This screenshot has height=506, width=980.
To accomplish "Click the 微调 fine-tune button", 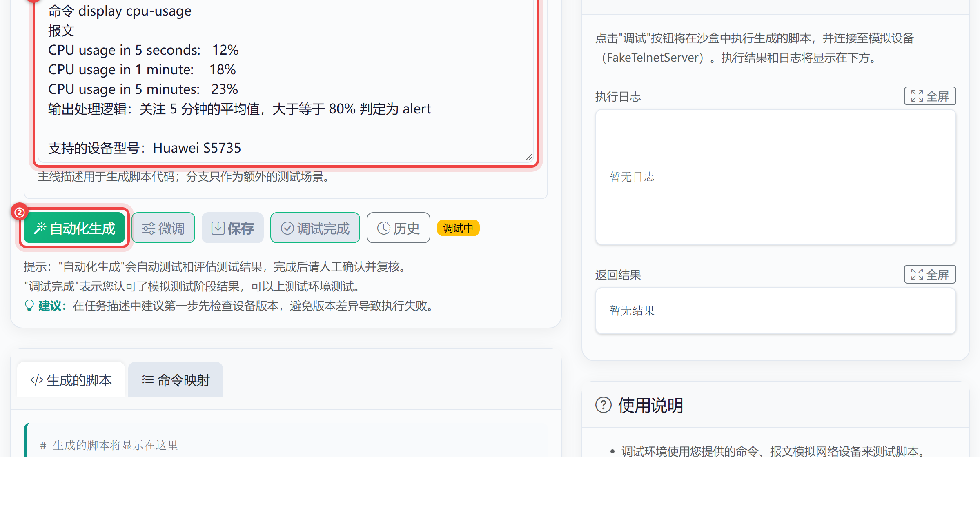I will pos(163,228).
